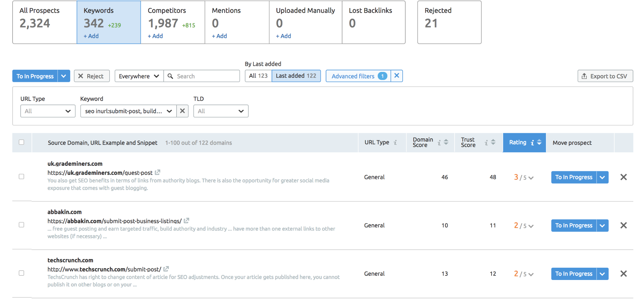Clear the keyword filter using its X icon
This screenshot has height=299, width=644.
point(182,111)
